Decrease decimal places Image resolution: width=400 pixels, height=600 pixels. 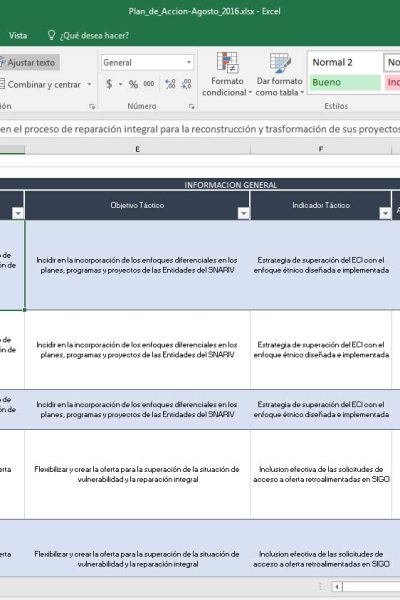click(x=186, y=84)
